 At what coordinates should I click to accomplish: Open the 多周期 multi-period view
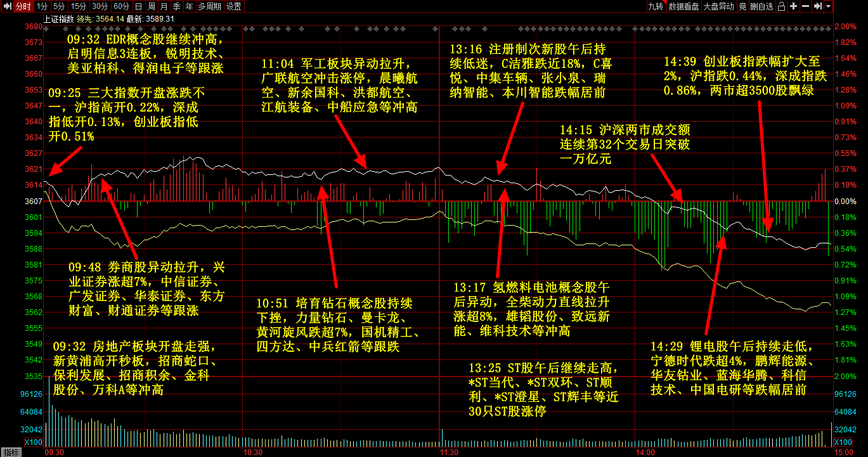(209, 6)
